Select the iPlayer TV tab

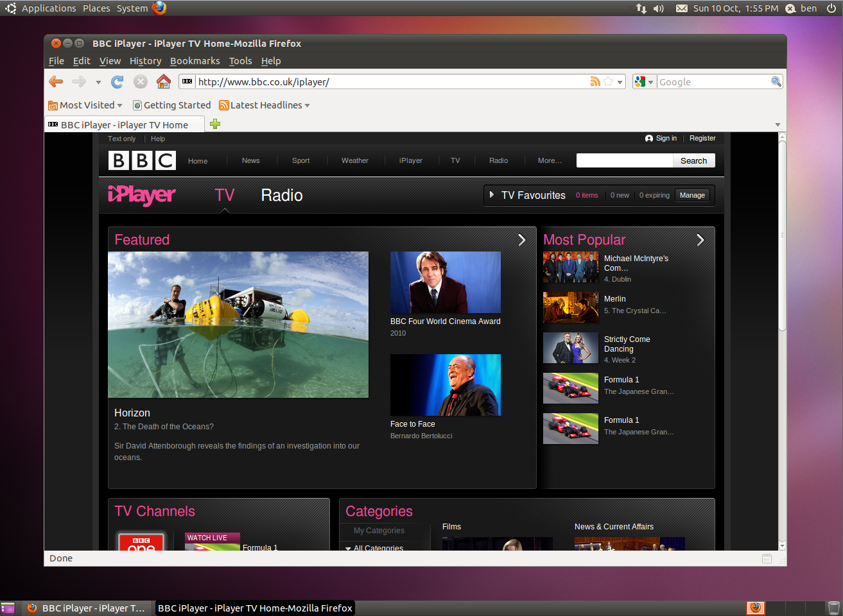click(x=224, y=195)
